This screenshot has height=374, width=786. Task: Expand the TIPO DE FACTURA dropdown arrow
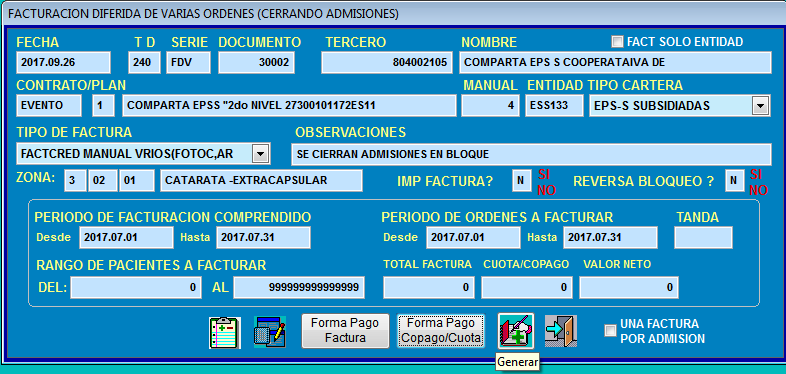click(x=260, y=154)
